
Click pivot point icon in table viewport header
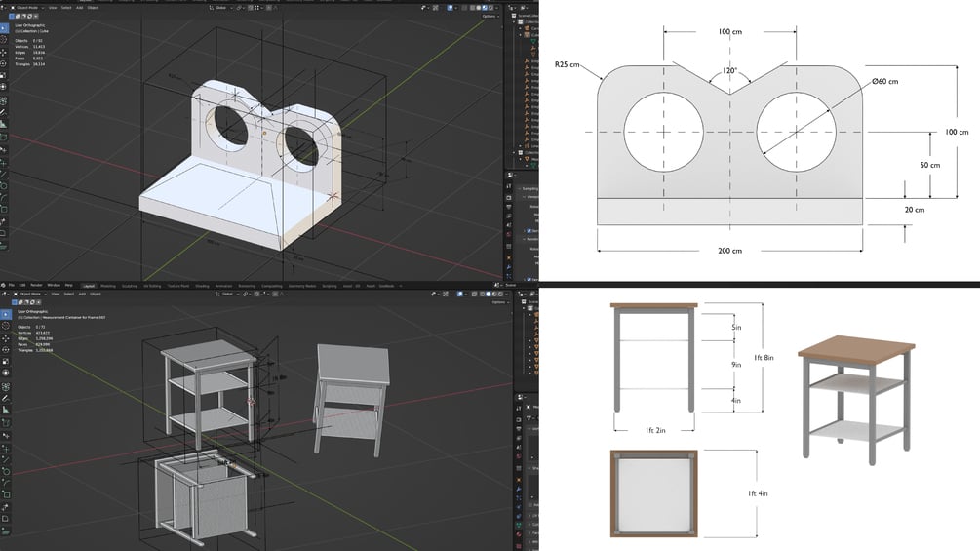point(245,294)
